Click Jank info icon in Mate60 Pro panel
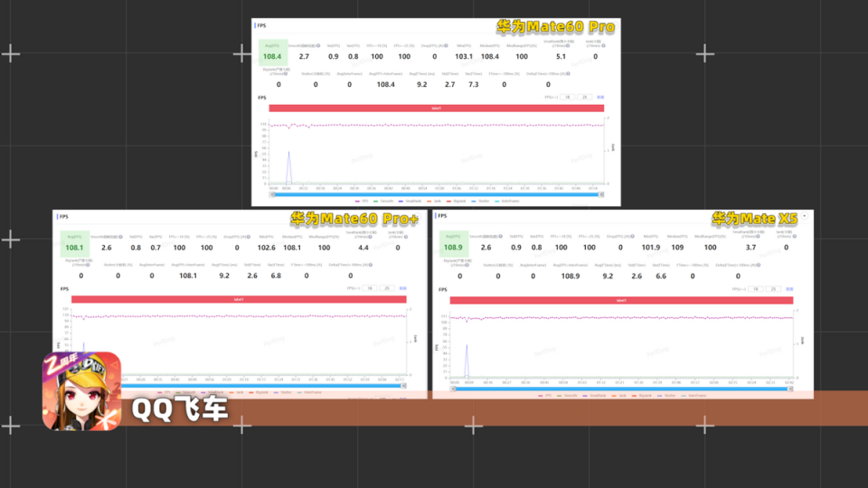 click(x=603, y=46)
